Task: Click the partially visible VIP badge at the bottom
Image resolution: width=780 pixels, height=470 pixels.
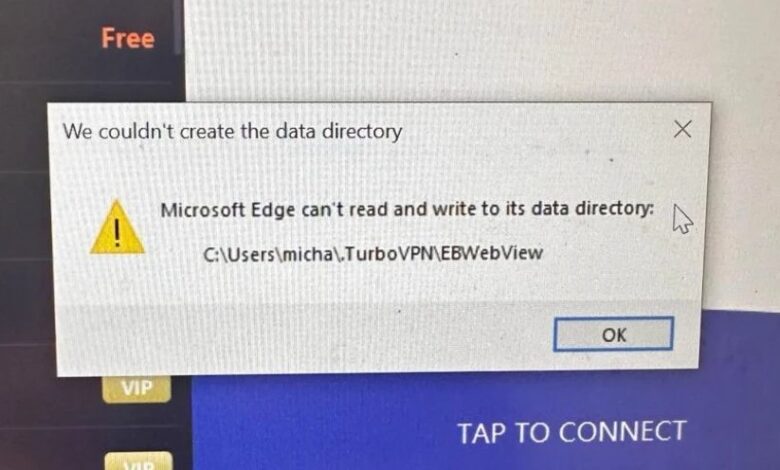Action: [x=139, y=461]
